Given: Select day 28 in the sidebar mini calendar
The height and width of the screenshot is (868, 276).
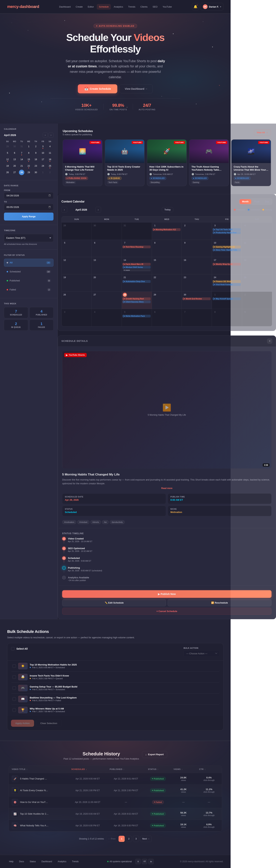Looking at the screenshot, I should tap(22, 172).
